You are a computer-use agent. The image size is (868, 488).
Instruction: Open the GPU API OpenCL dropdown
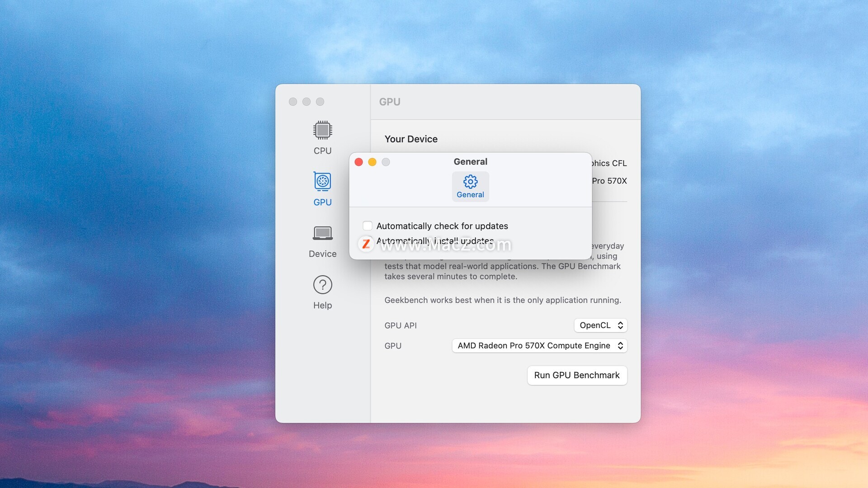coord(600,325)
